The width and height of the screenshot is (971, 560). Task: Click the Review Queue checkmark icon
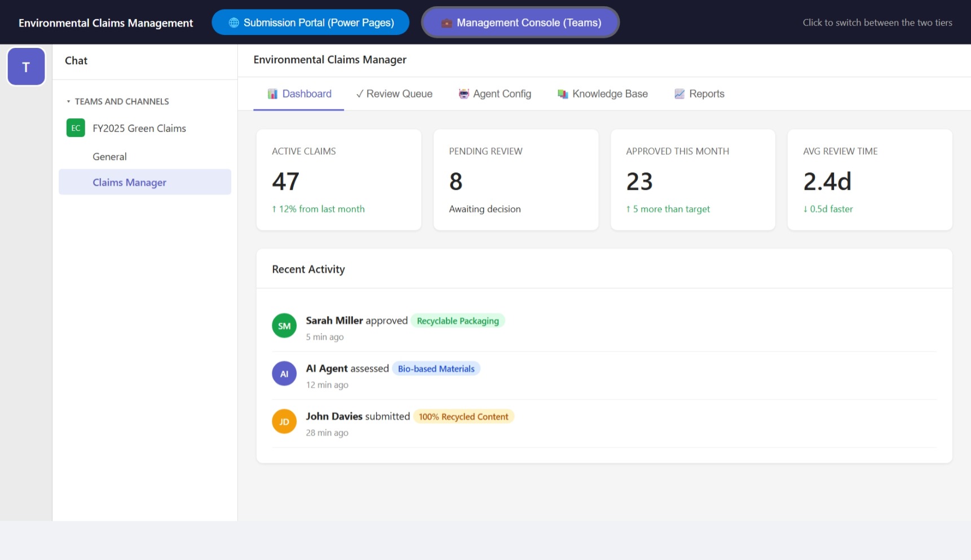point(360,94)
